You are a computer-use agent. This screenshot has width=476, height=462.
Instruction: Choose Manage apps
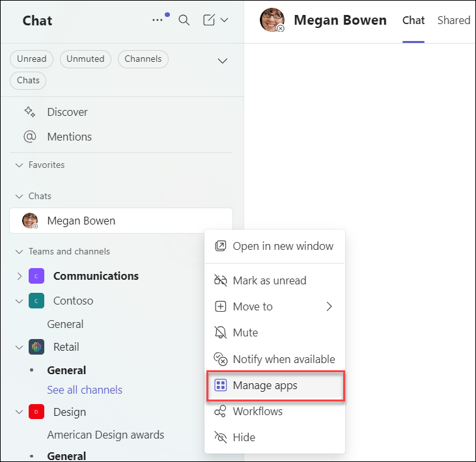(275, 386)
